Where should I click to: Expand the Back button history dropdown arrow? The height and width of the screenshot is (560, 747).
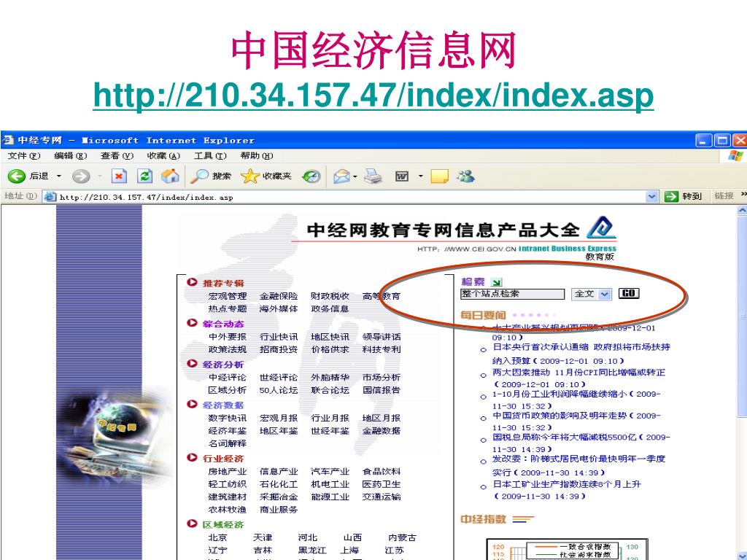[59, 176]
